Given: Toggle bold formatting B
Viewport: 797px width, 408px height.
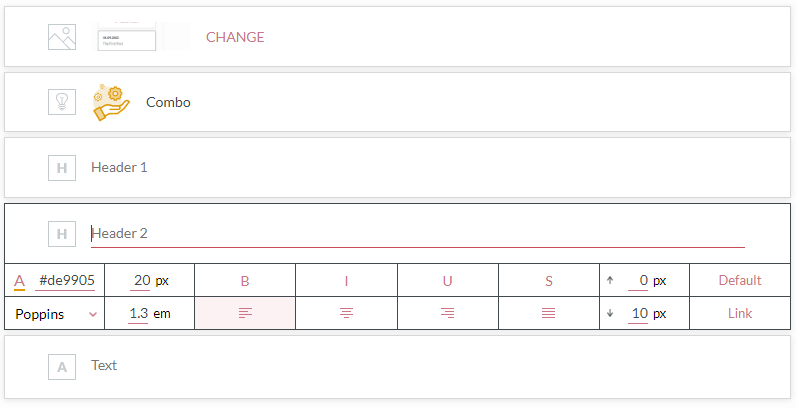Looking at the screenshot, I should coord(245,281).
